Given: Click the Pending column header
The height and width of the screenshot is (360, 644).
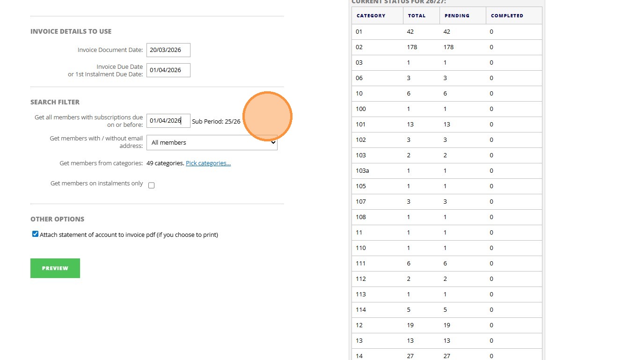Looking at the screenshot, I should coord(457,16).
